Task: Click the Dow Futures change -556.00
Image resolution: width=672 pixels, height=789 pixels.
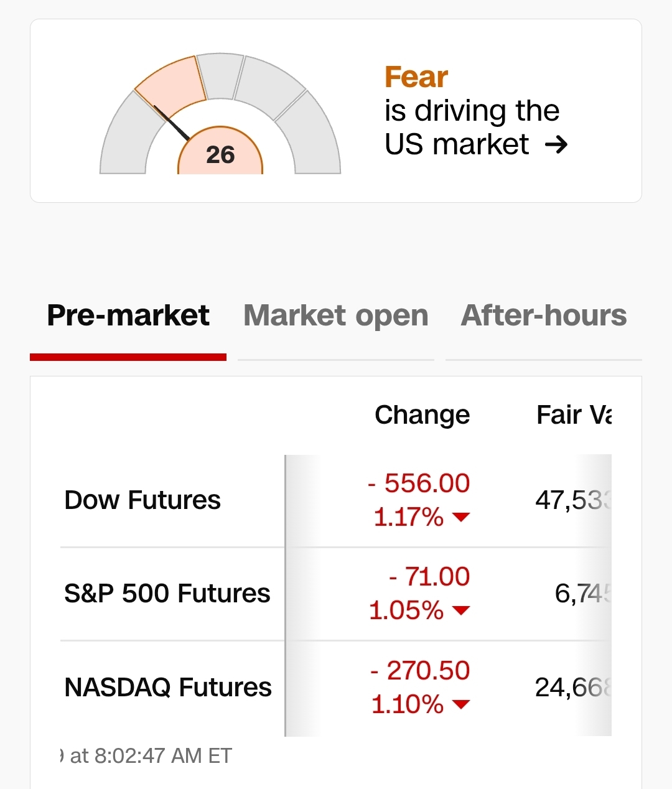Action: click(419, 483)
